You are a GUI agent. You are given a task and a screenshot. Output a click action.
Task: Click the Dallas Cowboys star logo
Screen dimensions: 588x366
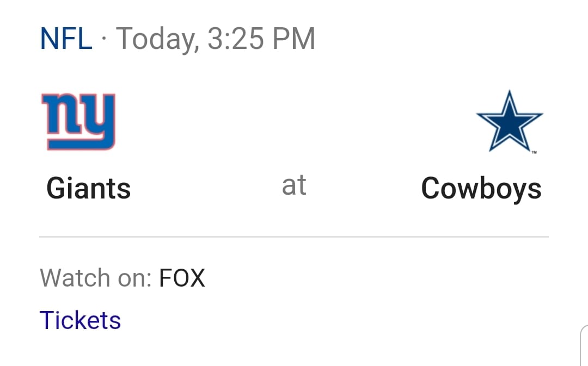tap(509, 121)
